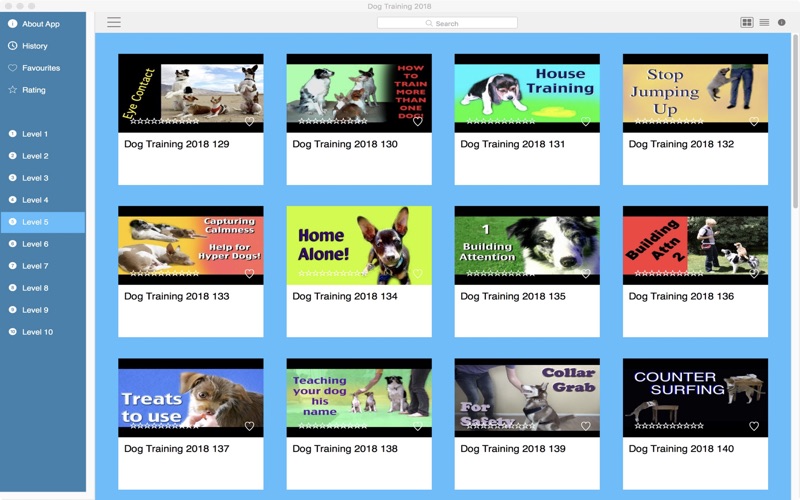Favourite Building Attention 1 heart icon
800x500 pixels.
click(x=586, y=273)
